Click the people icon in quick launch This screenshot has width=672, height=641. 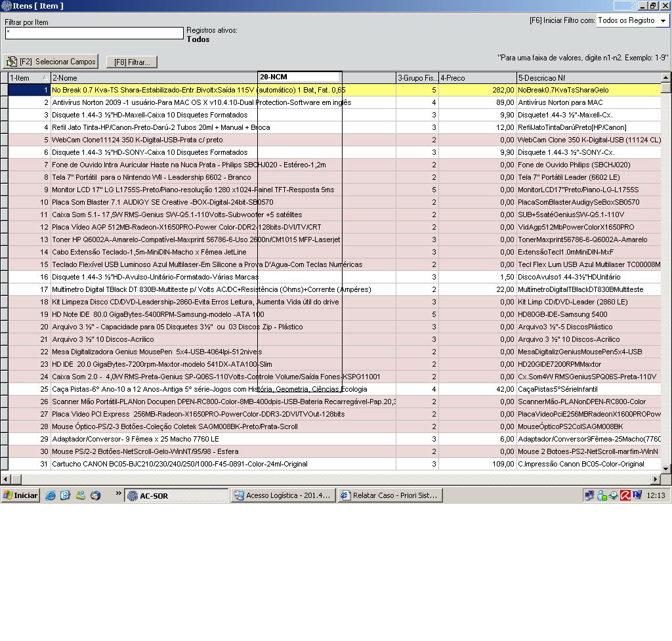click(80, 495)
